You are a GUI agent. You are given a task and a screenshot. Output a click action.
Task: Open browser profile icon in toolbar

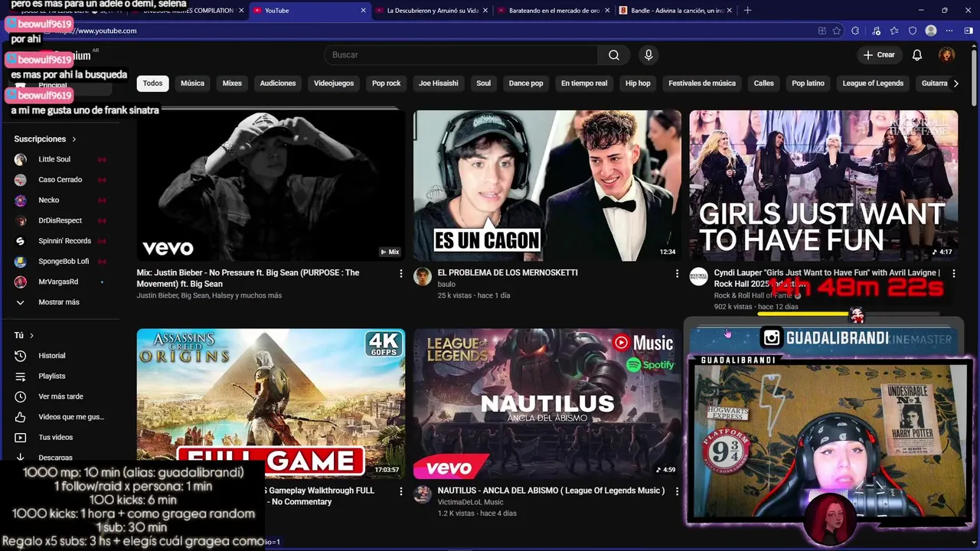click(931, 31)
